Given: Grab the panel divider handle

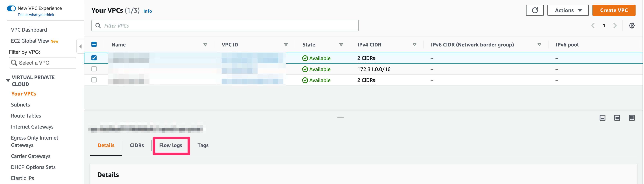Looking at the screenshot, I should [340, 117].
